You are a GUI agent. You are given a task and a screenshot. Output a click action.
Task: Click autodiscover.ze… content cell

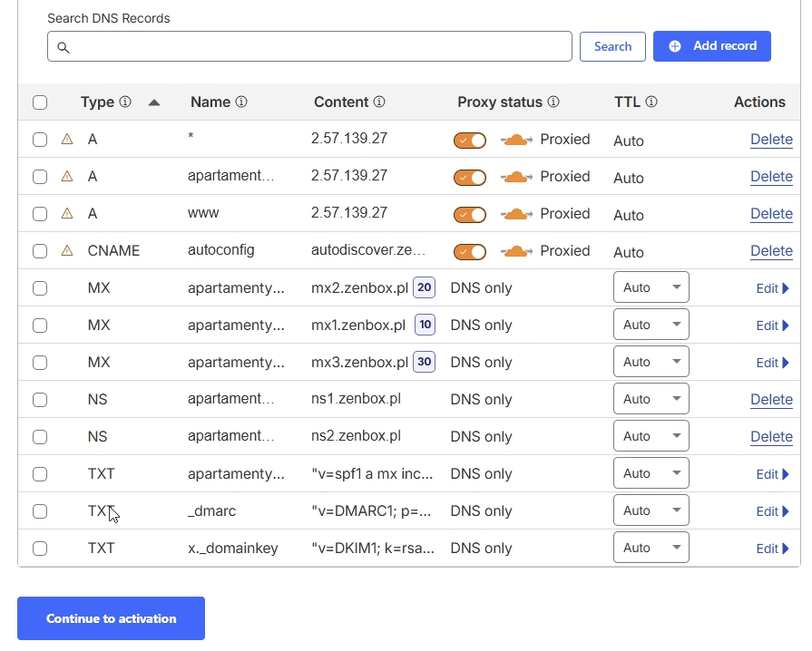[368, 250]
